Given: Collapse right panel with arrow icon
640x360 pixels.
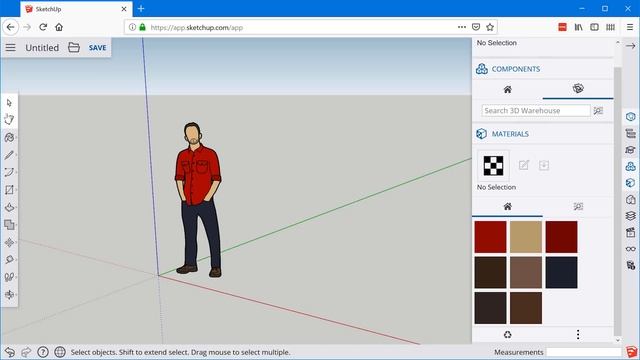Looking at the screenshot, I should [x=631, y=46].
